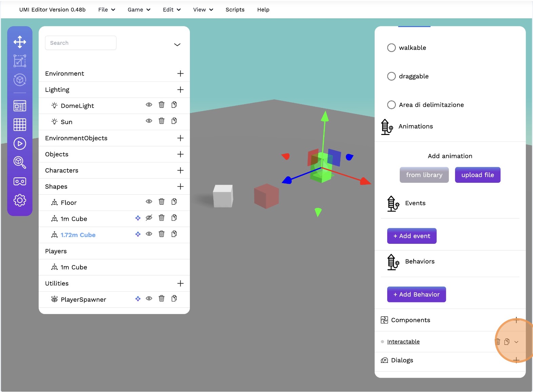This screenshot has width=533, height=392.
Task: Duplicate the Floor shape with copy icon
Action: click(x=174, y=202)
